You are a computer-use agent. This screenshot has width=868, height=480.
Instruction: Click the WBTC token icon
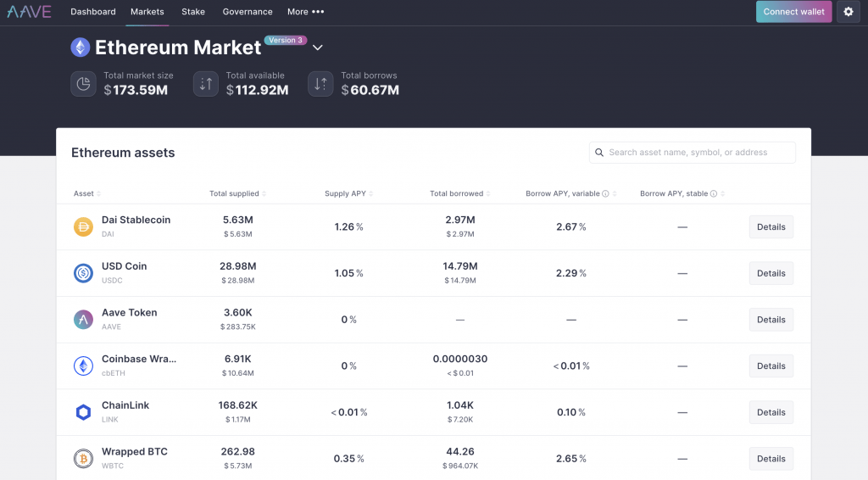84,459
